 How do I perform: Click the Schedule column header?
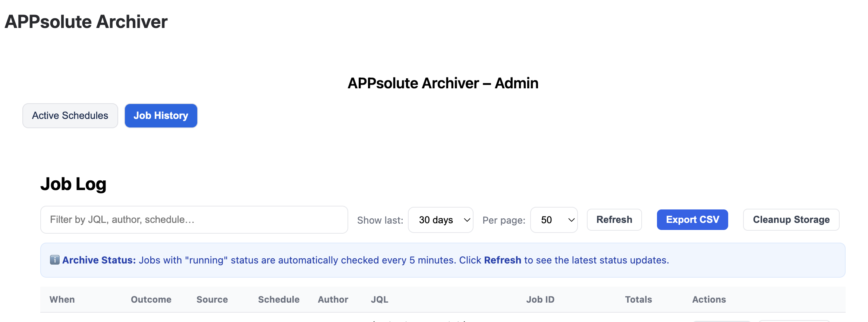(x=279, y=300)
